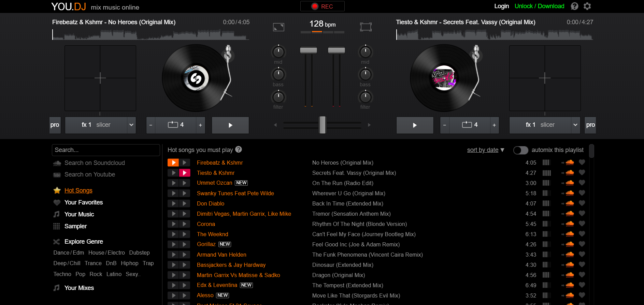Viewport: 644px width, 305px height.
Task: Click the highlighted right deck button for Tiesto & Kshmr
Action: [x=185, y=173]
